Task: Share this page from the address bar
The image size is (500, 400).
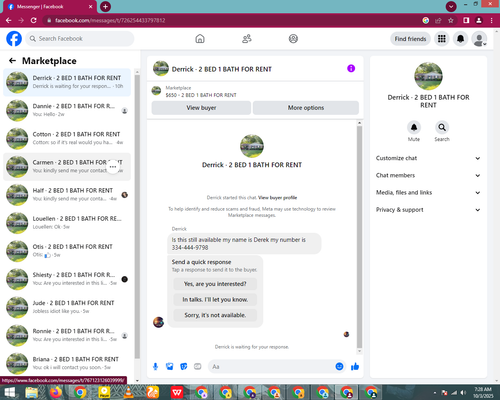Action: (438, 20)
